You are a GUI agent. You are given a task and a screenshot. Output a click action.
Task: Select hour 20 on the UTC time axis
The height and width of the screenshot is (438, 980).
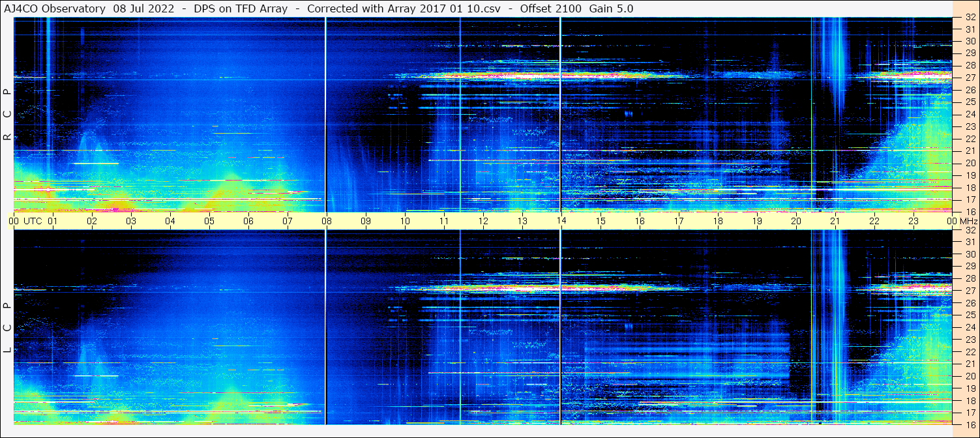tap(796, 221)
